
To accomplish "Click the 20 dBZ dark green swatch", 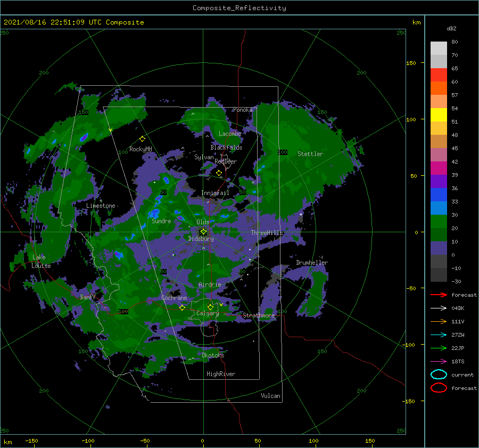I will pos(439,234).
